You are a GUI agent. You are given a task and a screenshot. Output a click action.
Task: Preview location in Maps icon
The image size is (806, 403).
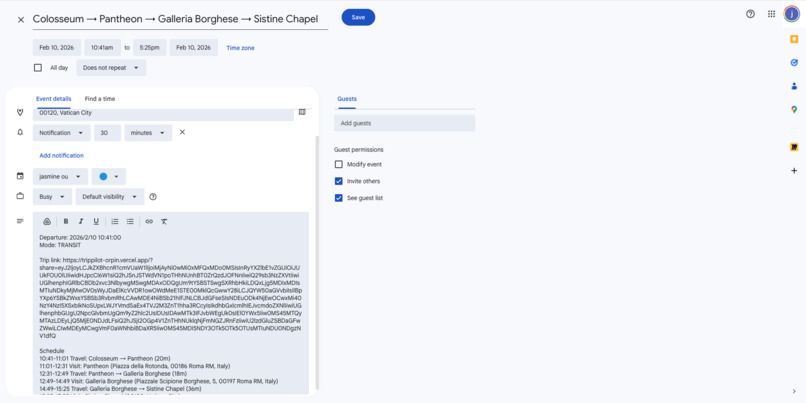(302, 112)
